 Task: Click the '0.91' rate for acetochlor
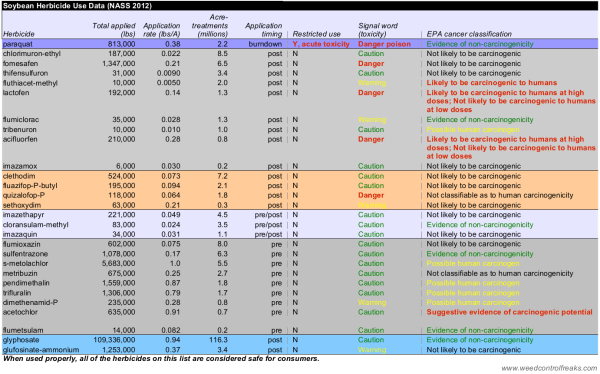(173, 312)
